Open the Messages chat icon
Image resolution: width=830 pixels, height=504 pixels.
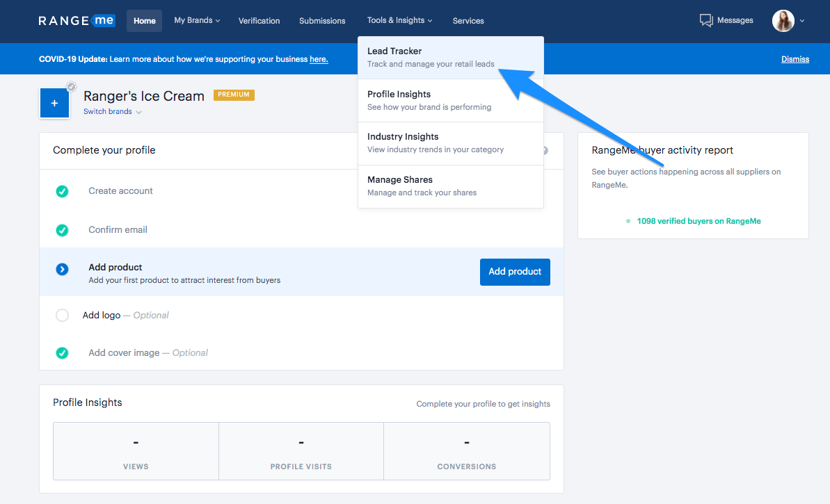click(706, 21)
